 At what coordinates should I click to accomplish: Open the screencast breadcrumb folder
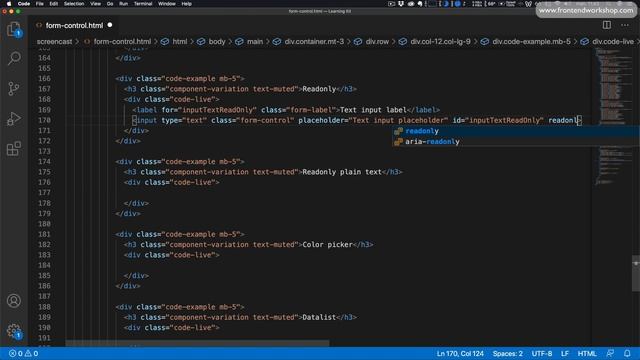tap(54, 42)
